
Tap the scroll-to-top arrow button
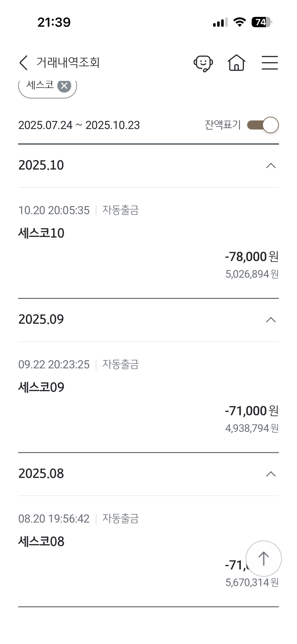pos(263,558)
